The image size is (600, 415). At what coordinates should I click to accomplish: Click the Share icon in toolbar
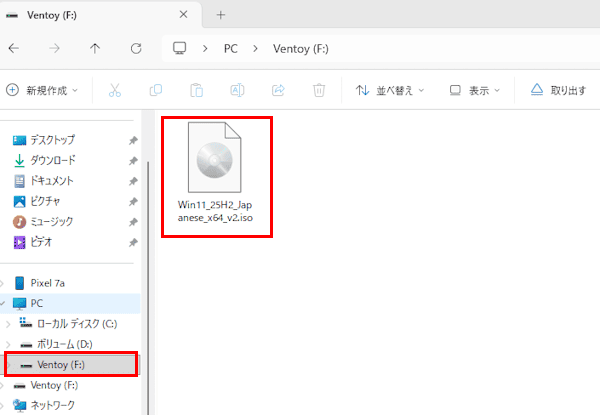[x=278, y=90]
